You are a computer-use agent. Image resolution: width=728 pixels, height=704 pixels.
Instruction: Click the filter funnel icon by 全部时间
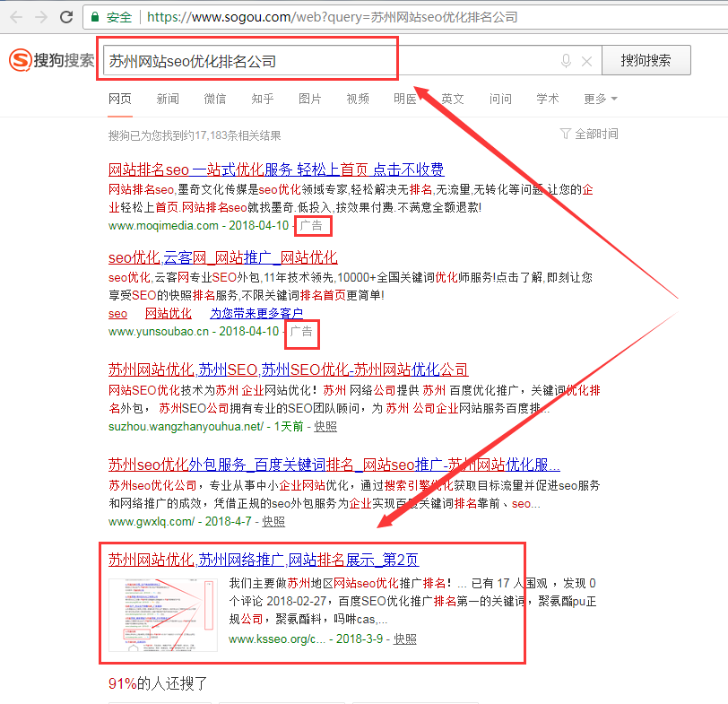[565, 134]
